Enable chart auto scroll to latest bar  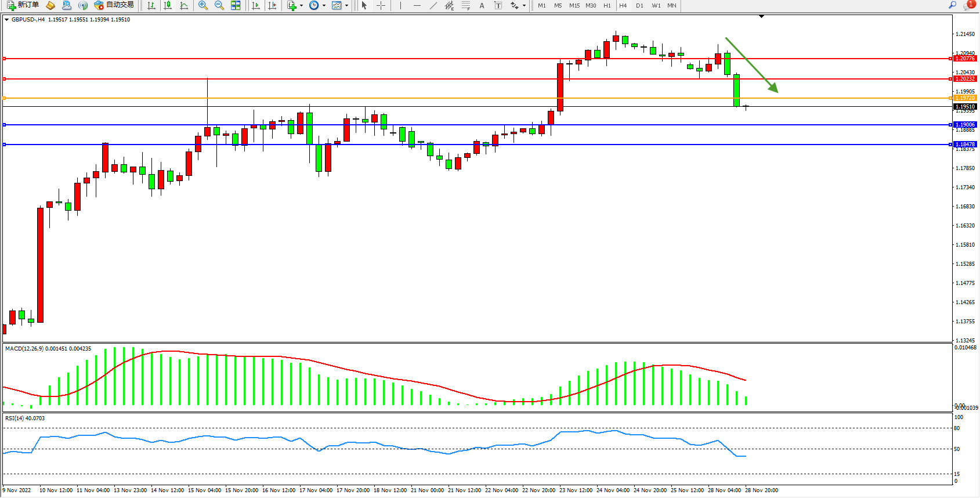point(255,5)
